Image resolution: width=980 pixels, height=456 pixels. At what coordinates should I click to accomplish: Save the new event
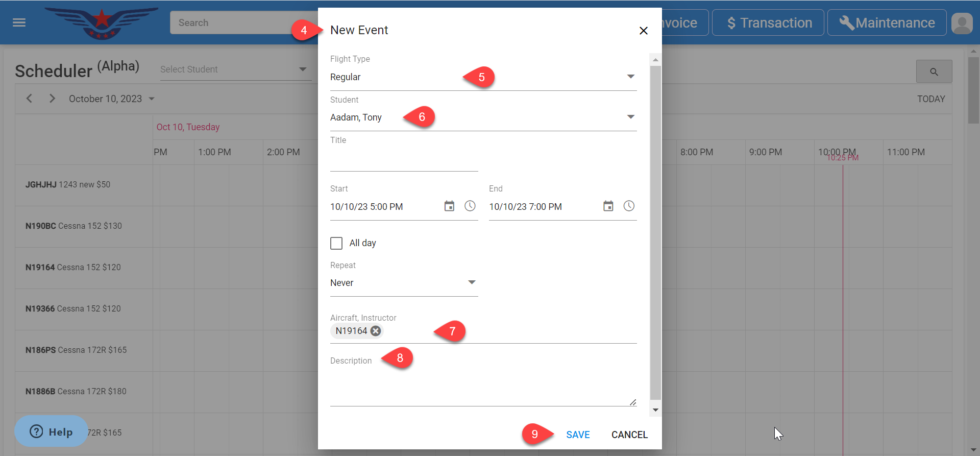[578, 435]
